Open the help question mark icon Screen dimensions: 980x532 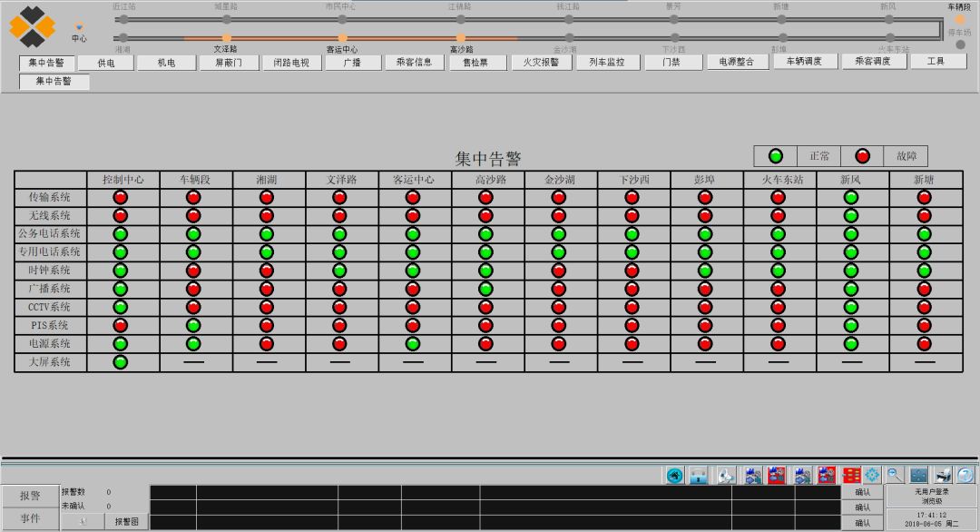tap(965, 475)
